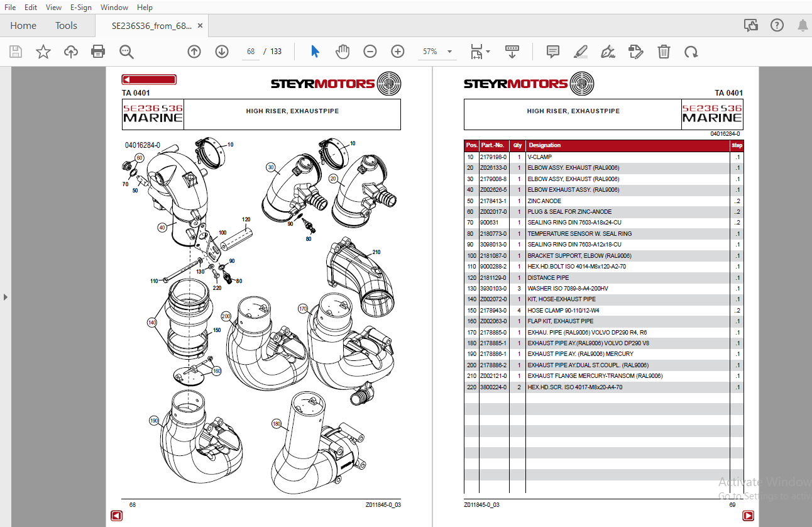This screenshot has height=527, width=812.
Task: Click the FLAP KIT, EXHAUST PIPE entry
Action: [560, 321]
